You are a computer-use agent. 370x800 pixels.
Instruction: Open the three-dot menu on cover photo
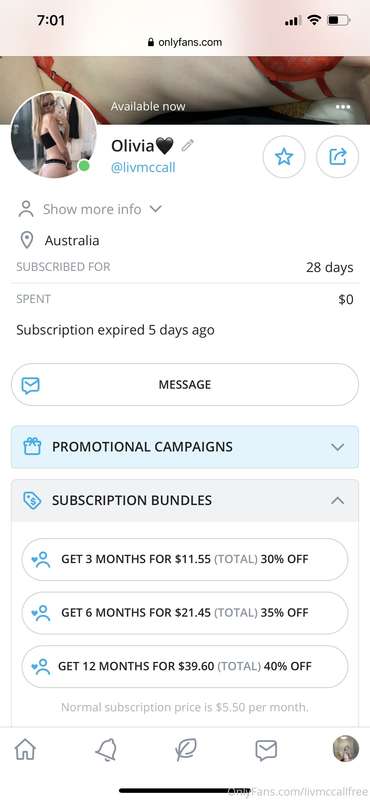click(x=343, y=107)
